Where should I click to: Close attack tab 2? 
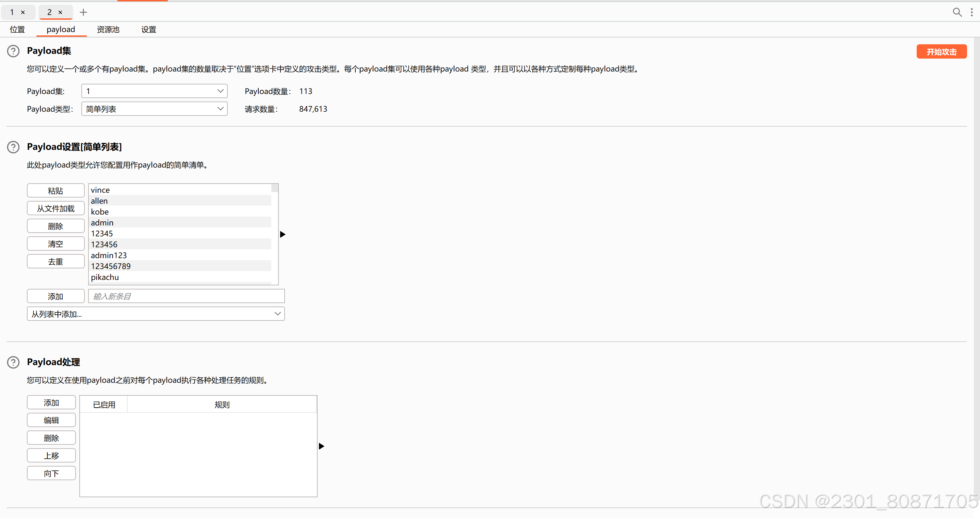point(60,12)
